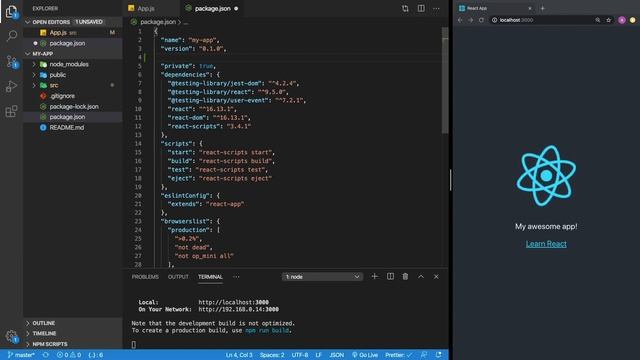Click the Open Changes icon in editor toolbar
The width and height of the screenshot is (640, 360).
coord(405,9)
